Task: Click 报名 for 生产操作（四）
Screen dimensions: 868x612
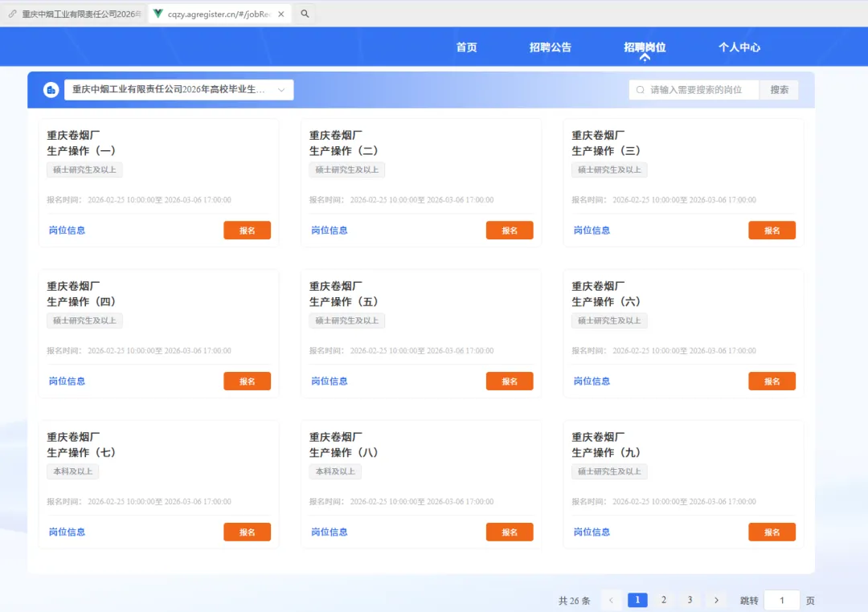Action: click(x=247, y=381)
